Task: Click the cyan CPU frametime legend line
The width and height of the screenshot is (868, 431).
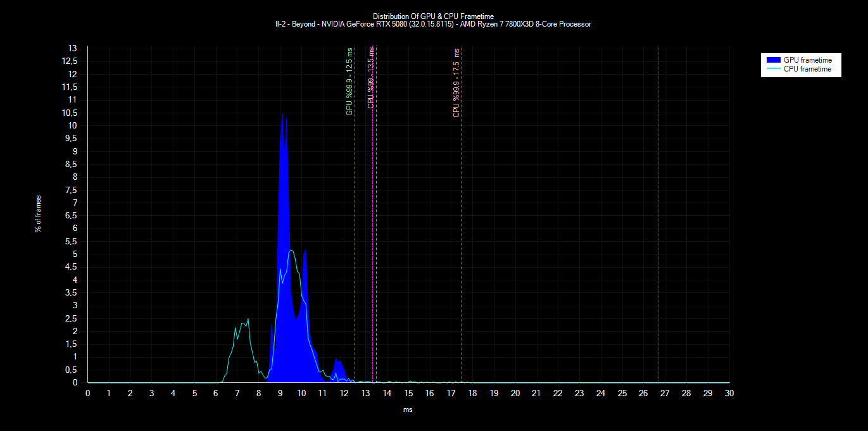Action: click(773, 69)
